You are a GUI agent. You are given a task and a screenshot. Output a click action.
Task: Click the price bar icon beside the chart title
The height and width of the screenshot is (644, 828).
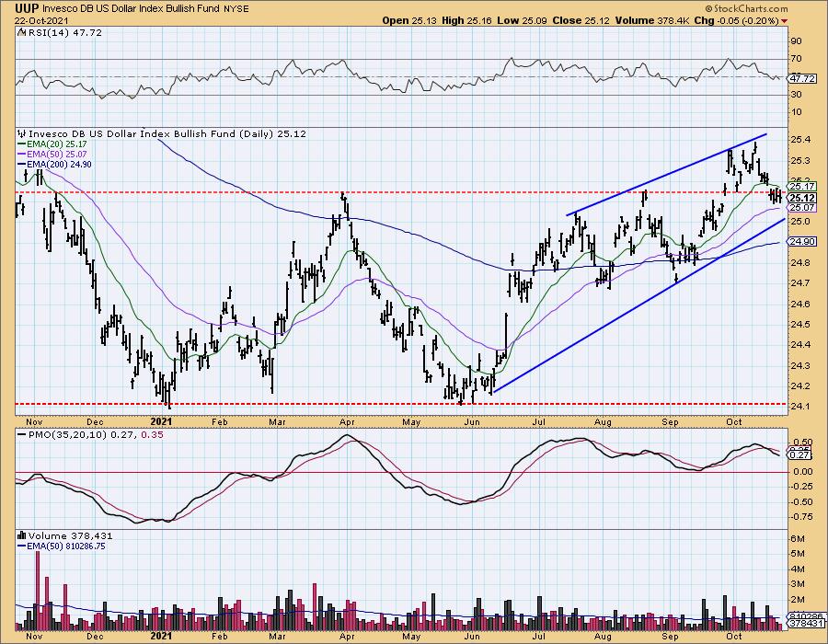[x=22, y=134]
